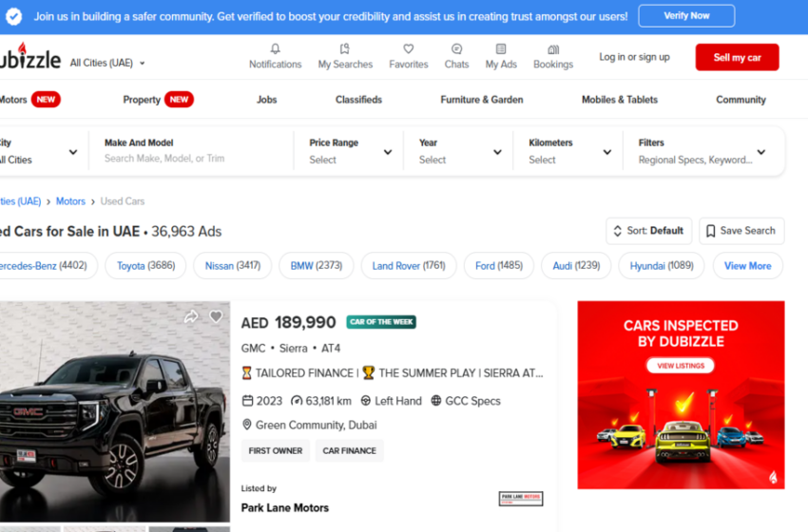Open Mobiles & Tablets category tab
This screenshot has height=532, width=808.
[620, 100]
